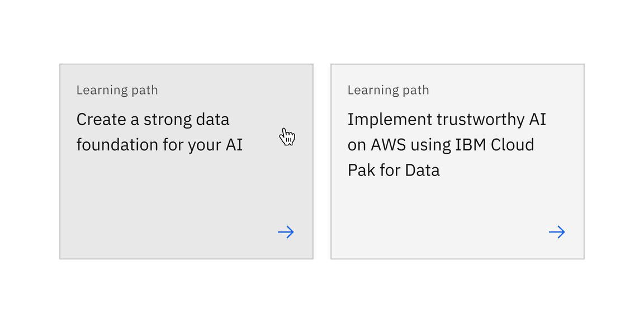644x322 pixels.
Task: Click the blue arrow on the data foundation card
Action: point(286,232)
